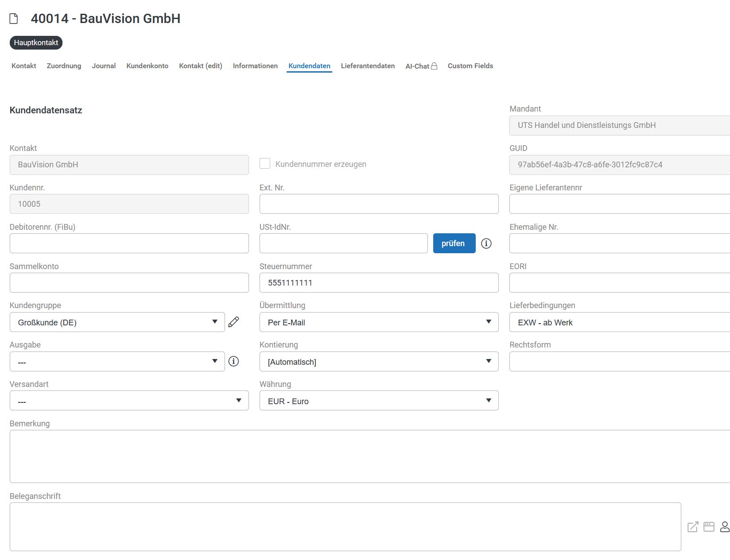Click the open-external icon beside Beleganschrift

pyautogui.click(x=693, y=527)
